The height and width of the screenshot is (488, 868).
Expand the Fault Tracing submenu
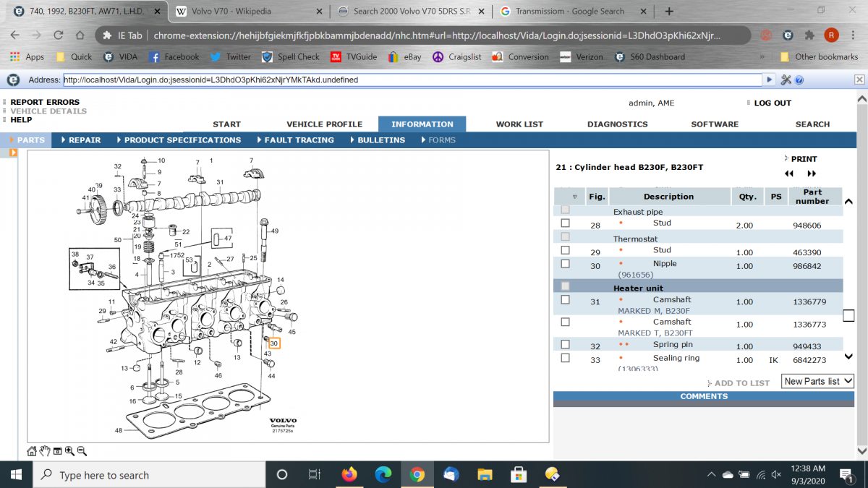point(299,140)
